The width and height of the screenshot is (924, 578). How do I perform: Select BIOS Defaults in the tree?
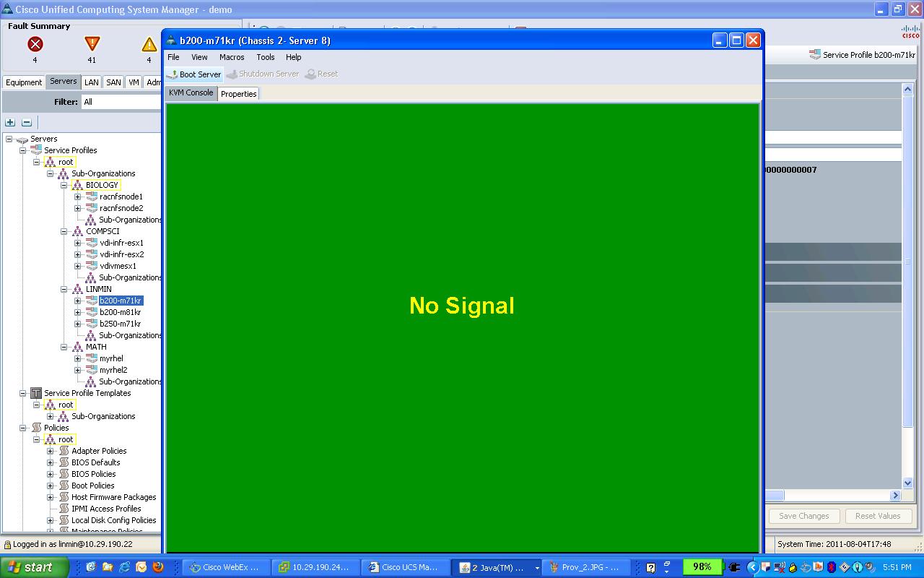(95, 462)
